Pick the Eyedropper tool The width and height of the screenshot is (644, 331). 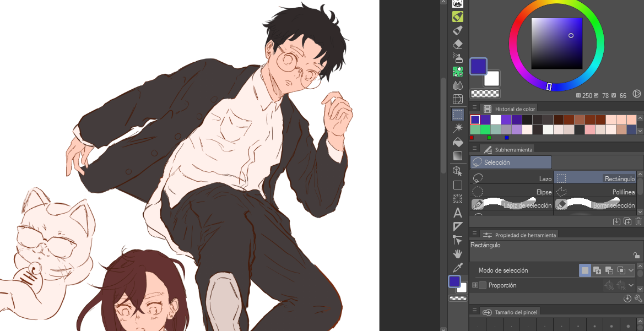click(x=457, y=268)
